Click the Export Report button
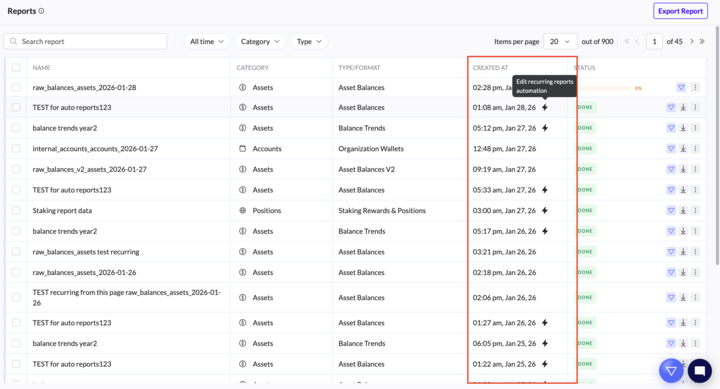This screenshot has width=720, height=389. click(x=680, y=11)
